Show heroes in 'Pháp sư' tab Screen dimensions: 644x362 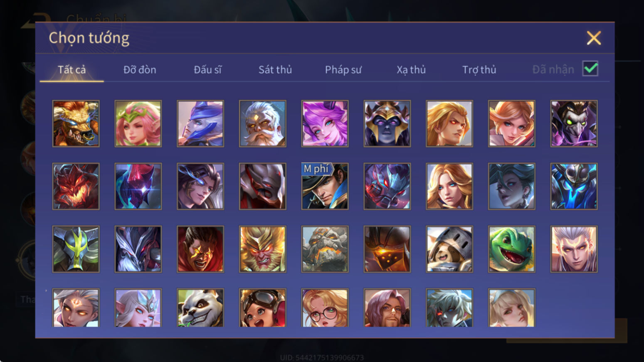pos(343,70)
